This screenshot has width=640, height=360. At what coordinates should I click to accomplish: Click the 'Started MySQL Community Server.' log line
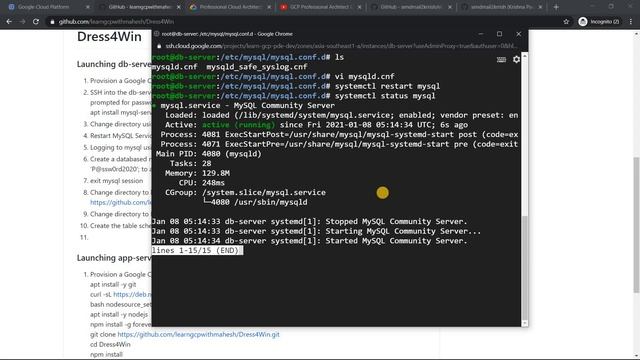[x=309, y=241]
